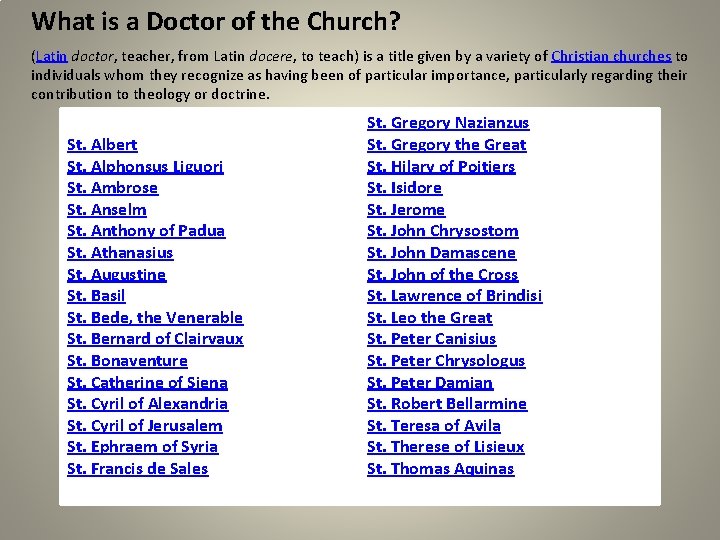Screen dimensions: 720x540
Task: Click the St. Teresa of Avila link
Action: click(x=434, y=426)
